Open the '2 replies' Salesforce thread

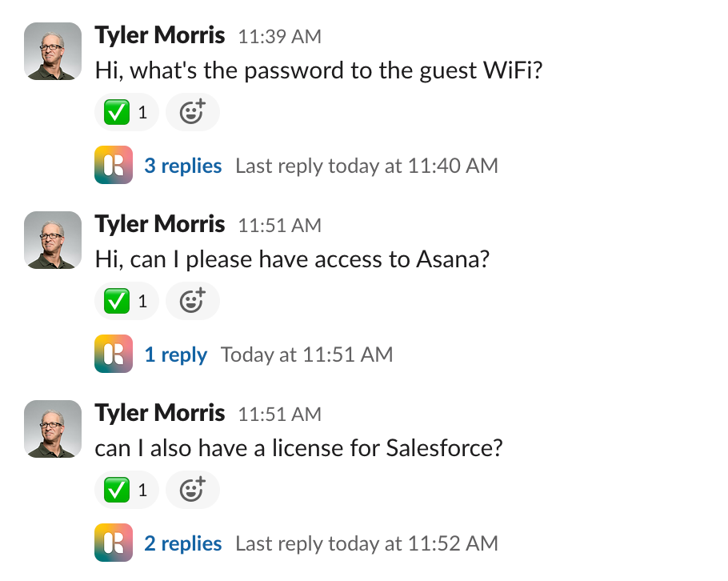point(183,543)
